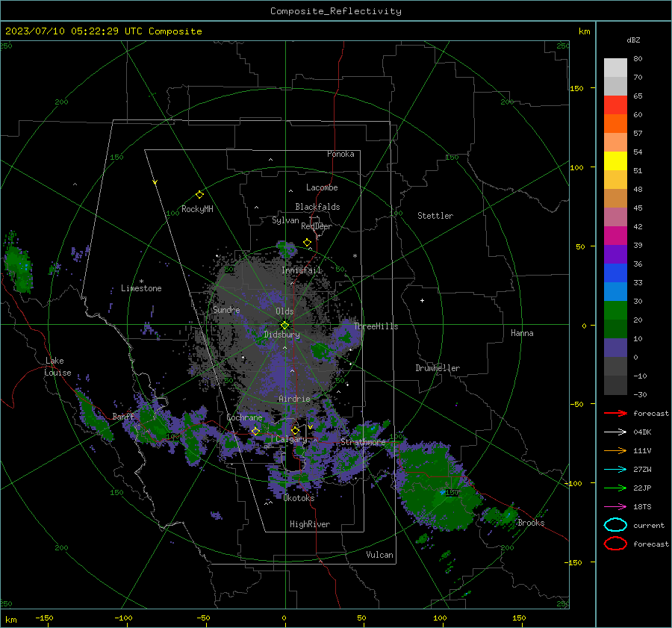The image size is (672, 628).
Task: Click the Stettler city label
Action: coord(435,216)
